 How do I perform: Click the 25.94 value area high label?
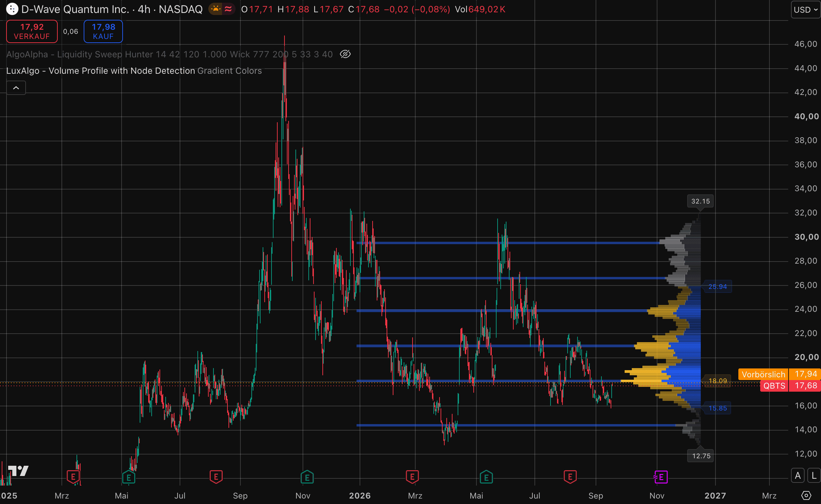[717, 286]
